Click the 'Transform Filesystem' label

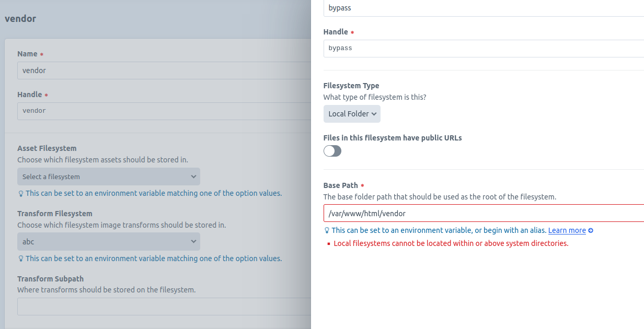55,214
